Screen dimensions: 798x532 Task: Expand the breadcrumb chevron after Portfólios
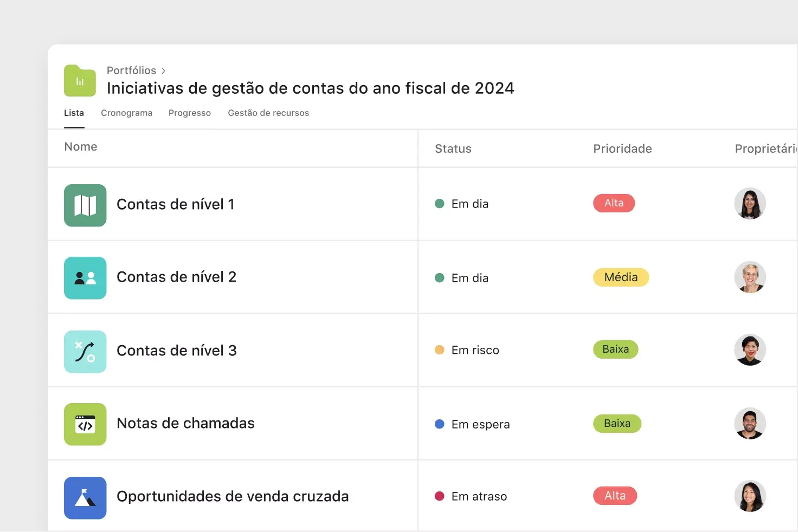coord(163,70)
